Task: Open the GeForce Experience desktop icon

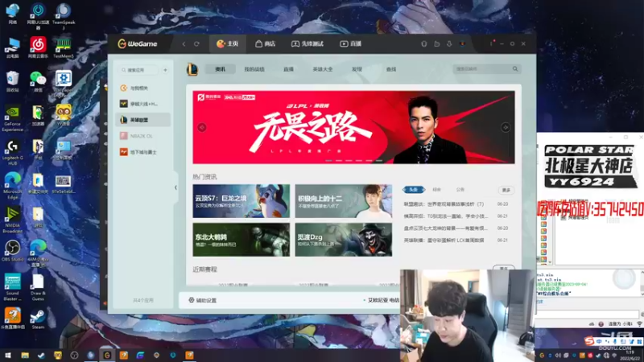Action: (12, 119)
